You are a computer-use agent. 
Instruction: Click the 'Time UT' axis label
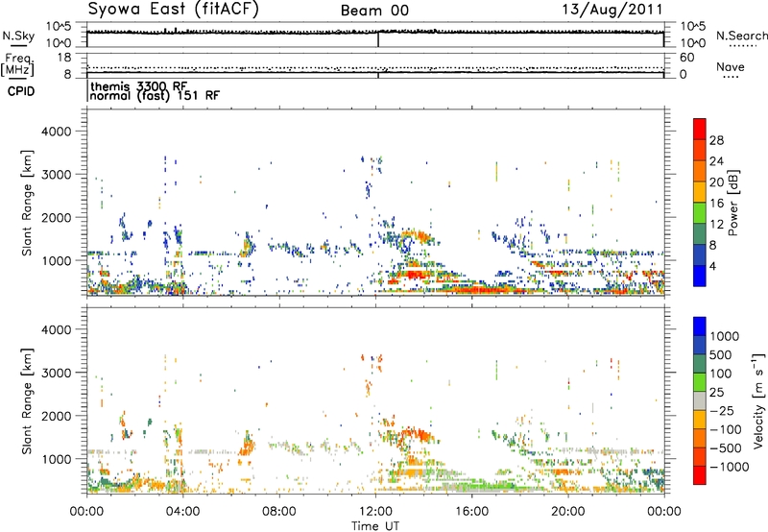(x=375, y=525)
